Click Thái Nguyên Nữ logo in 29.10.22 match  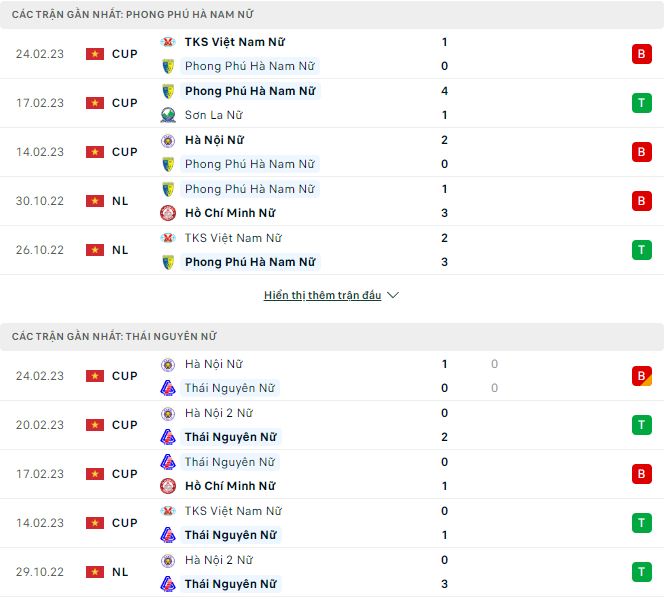[x=168, y=584]
